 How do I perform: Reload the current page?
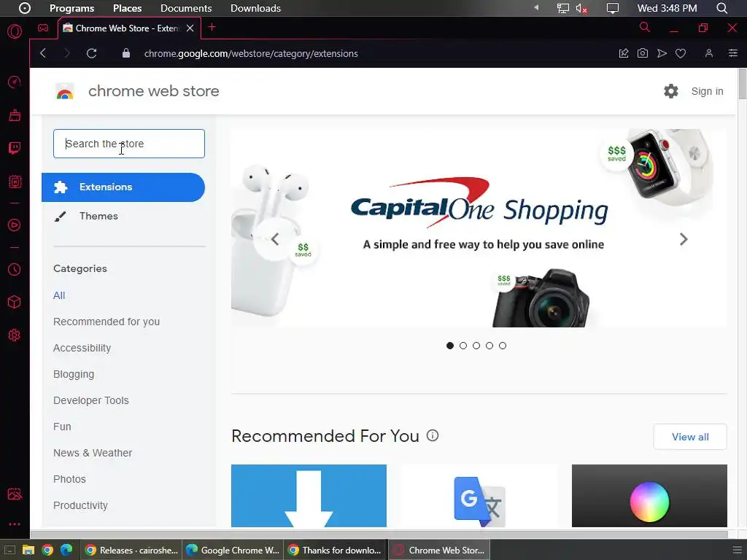pos(92,53)
